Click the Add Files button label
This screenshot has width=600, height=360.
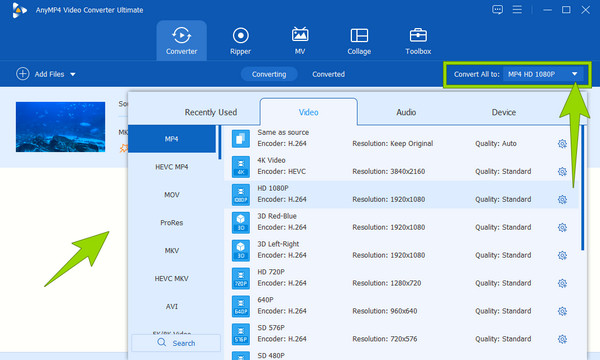[49, 74]
